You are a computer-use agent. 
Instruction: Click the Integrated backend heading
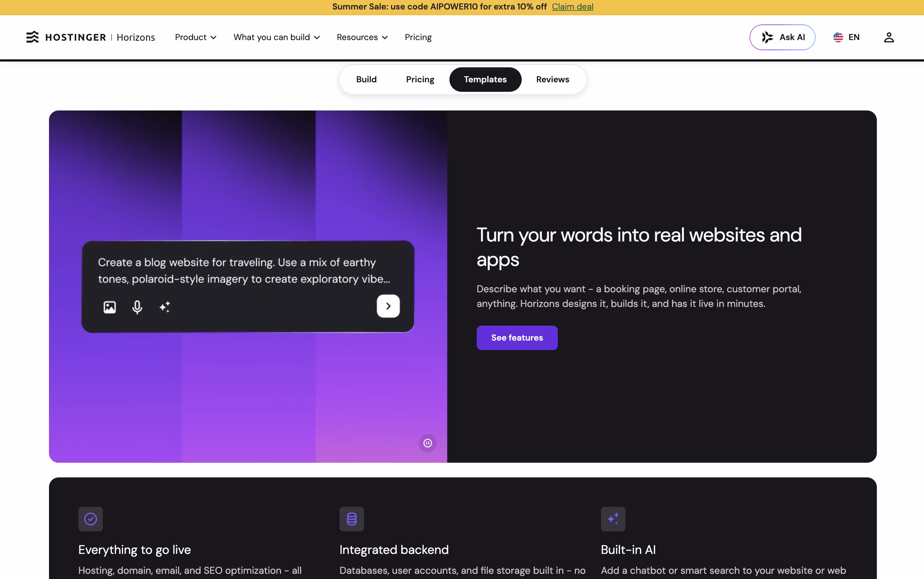394,550
